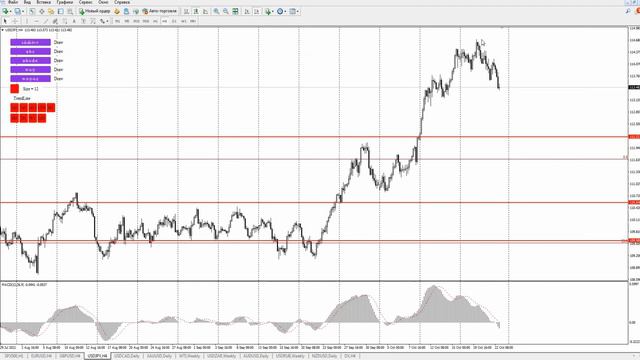The height and width of the screenshot is (360, 640).
Task: Expand the Indicators dropdown arrow
Action: pos(273,11)
